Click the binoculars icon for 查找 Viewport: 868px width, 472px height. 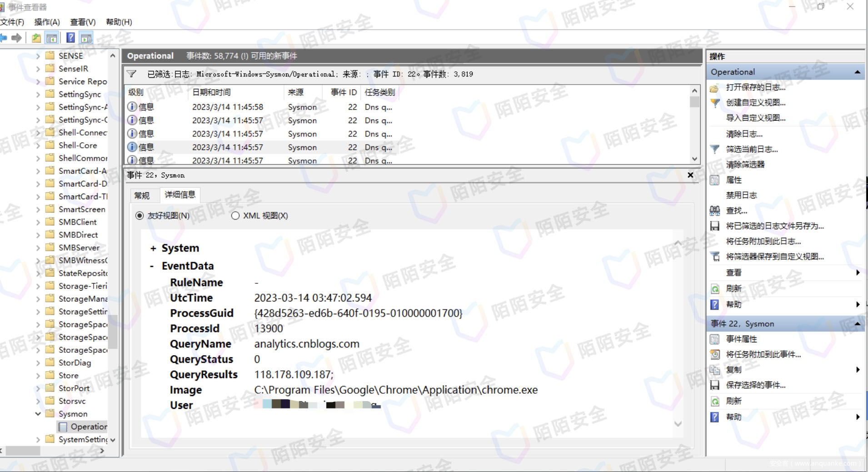(715, 211)
